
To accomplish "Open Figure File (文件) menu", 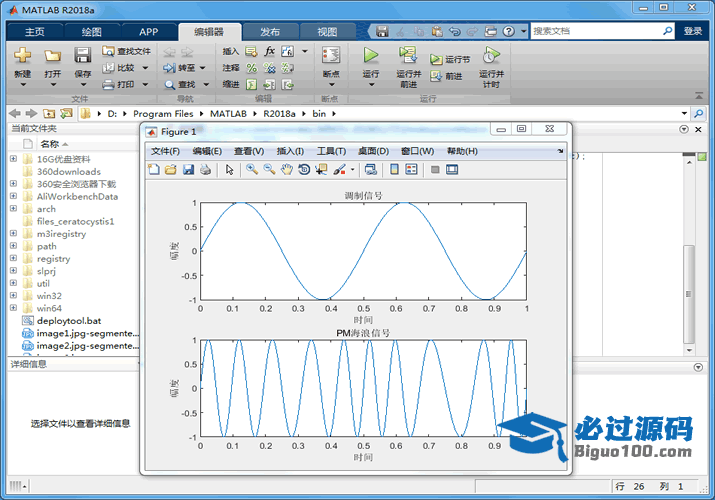I will pyautogui.click(x=165, y=151).
